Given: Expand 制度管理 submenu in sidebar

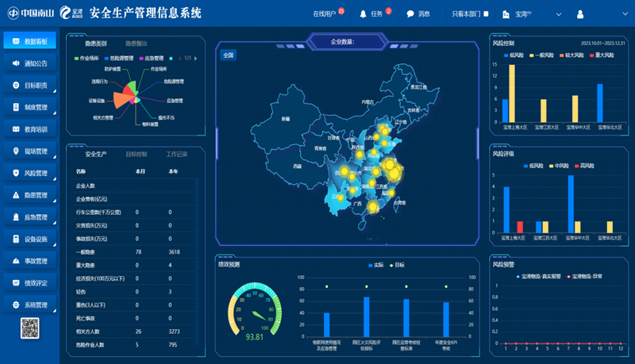Looking at the screenshot, I should pyautogui.click(x=54, y=113).
